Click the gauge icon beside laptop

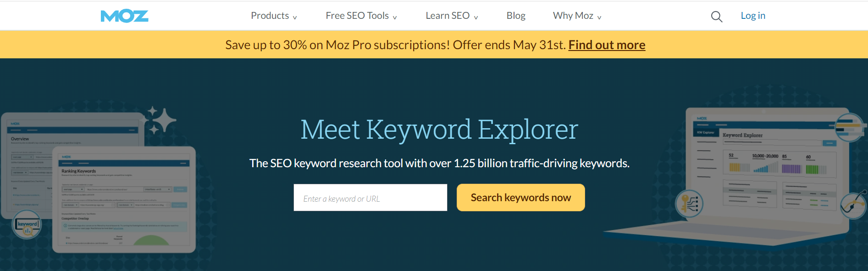854,205
